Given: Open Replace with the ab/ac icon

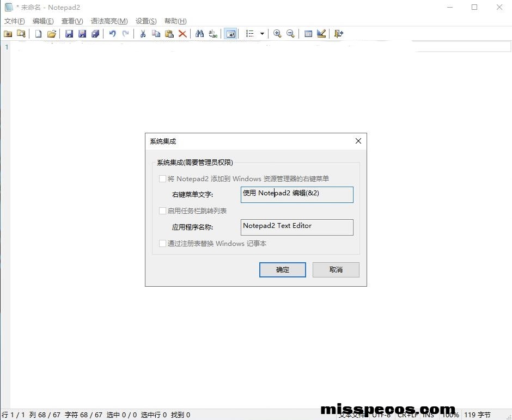Looking at the screenshot, I should coord(213,34).
